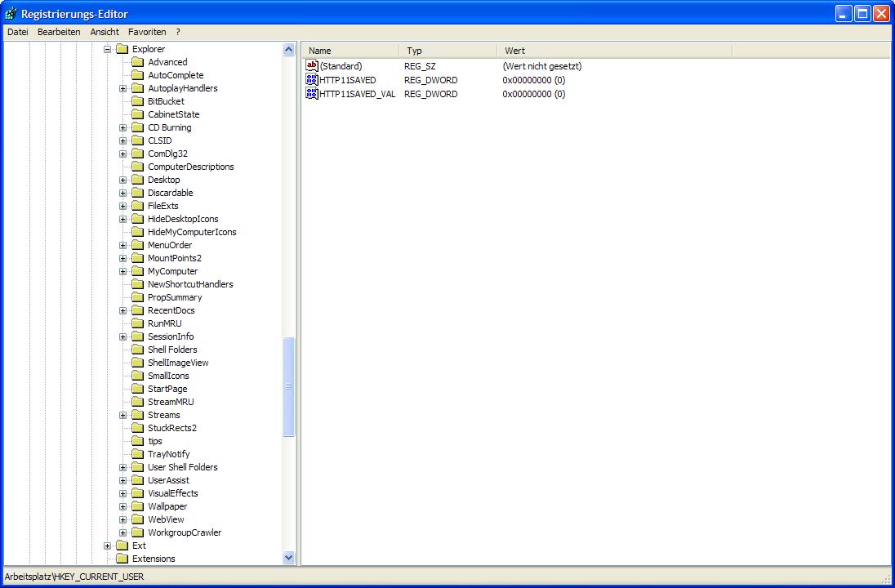Select the SmallIcons key
The height and width of the screenshot is (588, 895).
[168, 376]
